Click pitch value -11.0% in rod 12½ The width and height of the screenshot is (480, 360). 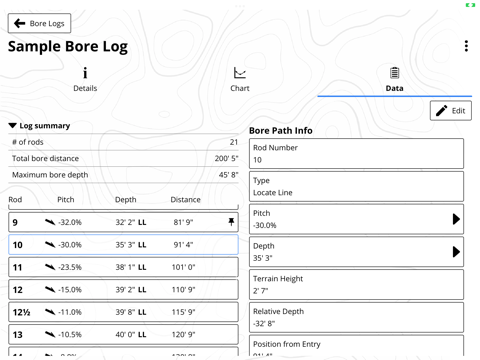point(70,312)
